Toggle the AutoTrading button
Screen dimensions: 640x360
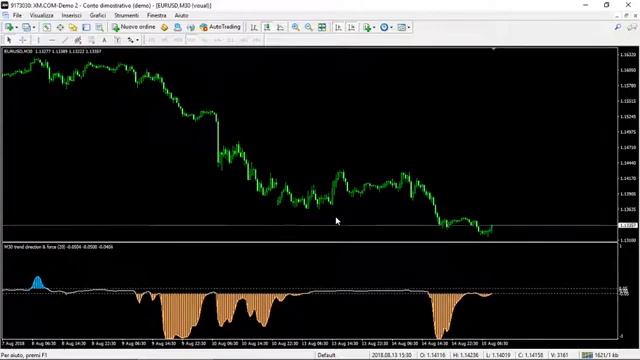click(x=220, y=27)
